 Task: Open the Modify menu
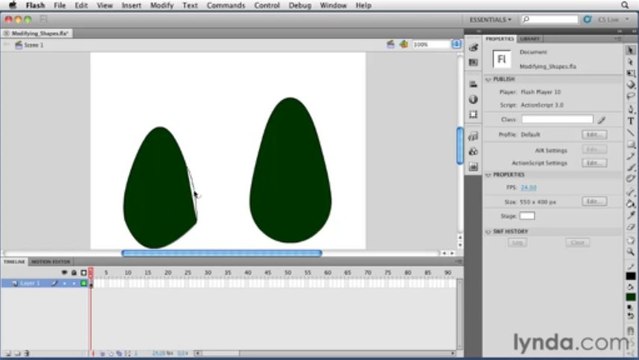(162, 5)
